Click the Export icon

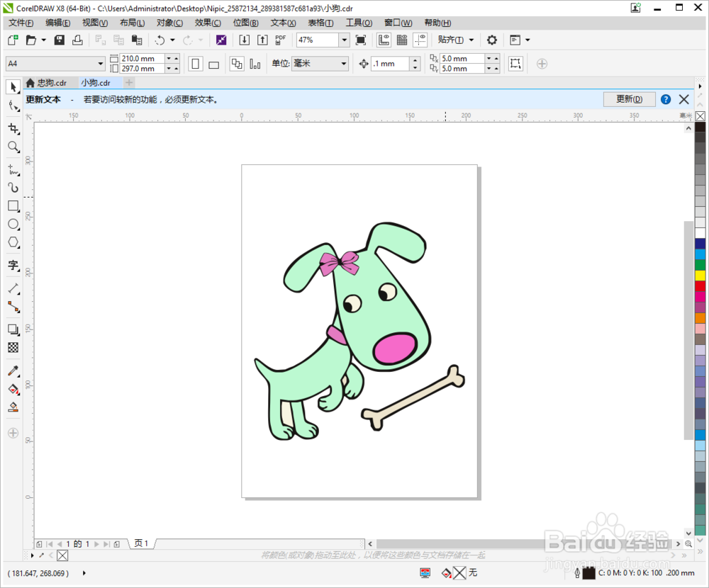262,40
